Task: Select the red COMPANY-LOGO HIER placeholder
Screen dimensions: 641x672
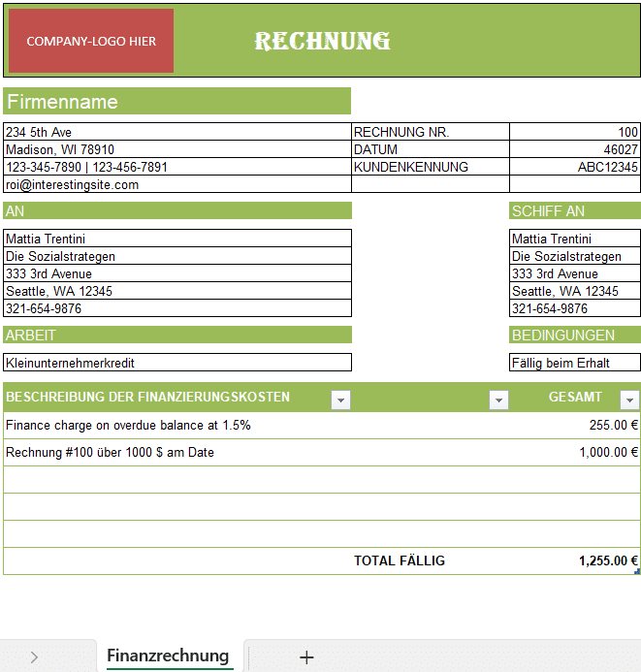Action: point(91,41)
